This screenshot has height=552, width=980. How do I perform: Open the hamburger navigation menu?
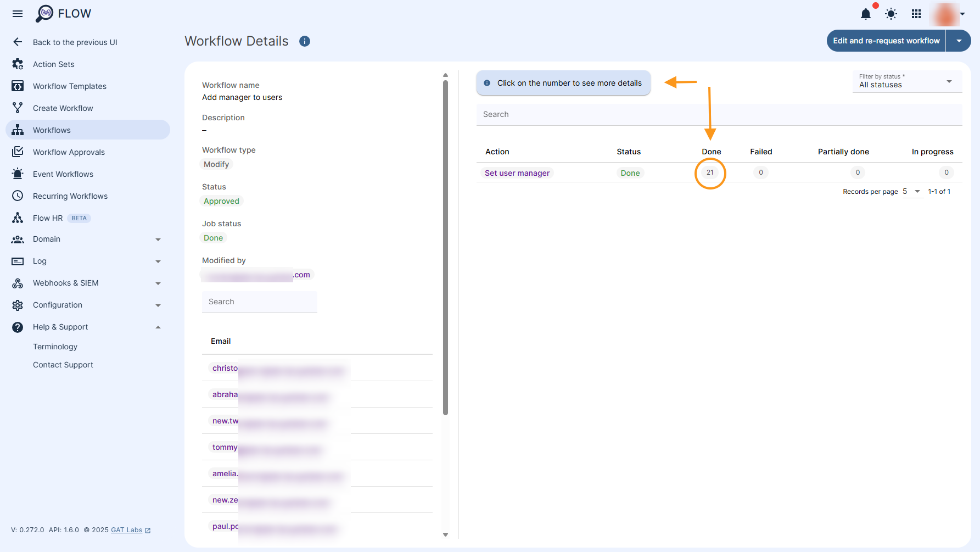[x=17, y=14]
